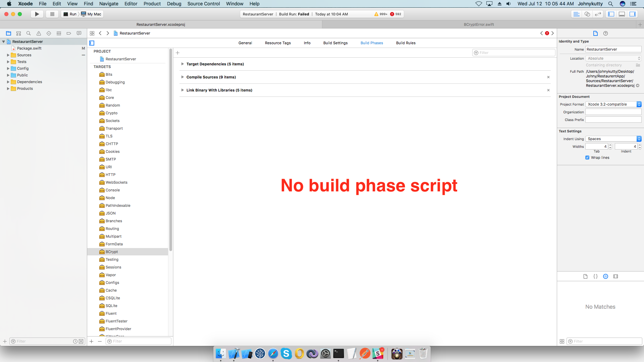Switch library to icon grid view

pyautogui.click(x=562, y=341)
